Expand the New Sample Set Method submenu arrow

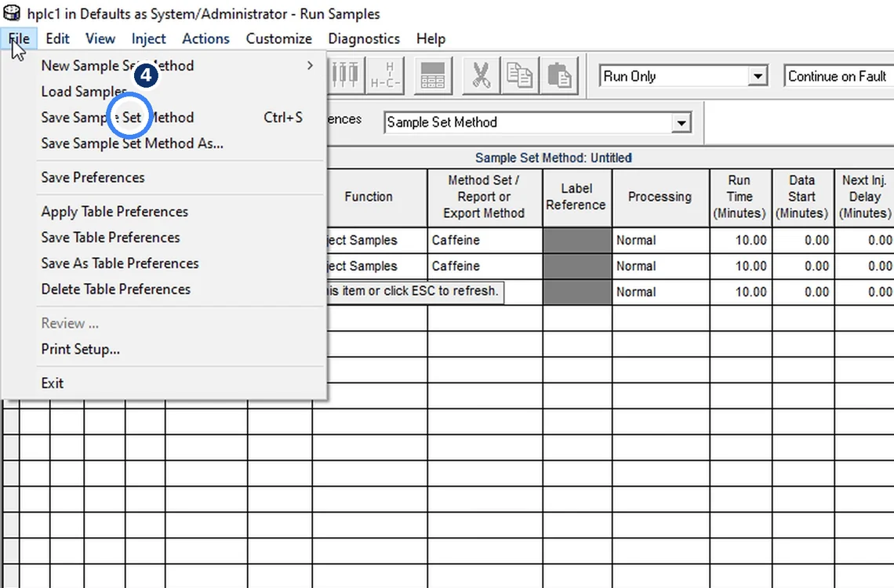tap(310, 66)
